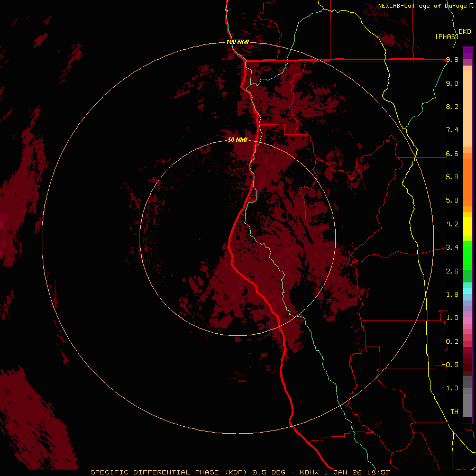Click the Specific Differential Phase caption at bottom
The image size is (476, 476).
tap(240, 472)
